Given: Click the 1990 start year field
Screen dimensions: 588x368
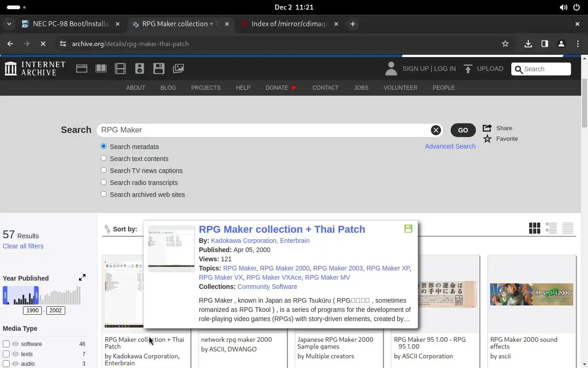Looking at the screenshot, I should pos(32,310).
